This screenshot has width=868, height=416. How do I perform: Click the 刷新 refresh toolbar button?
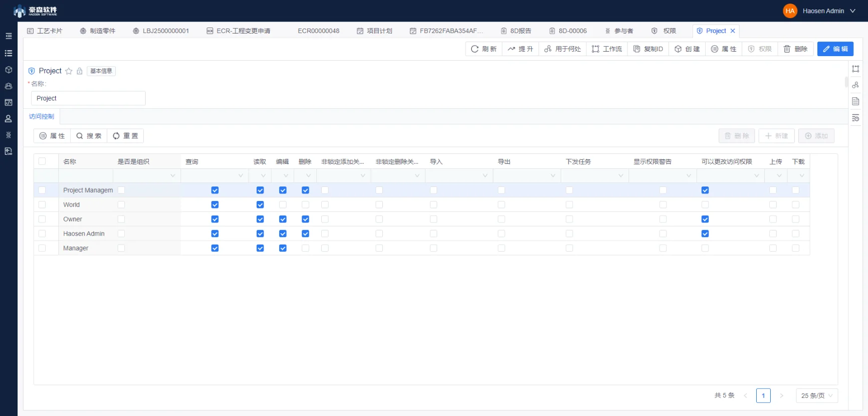pyautogui.click(x=484, y=49)
